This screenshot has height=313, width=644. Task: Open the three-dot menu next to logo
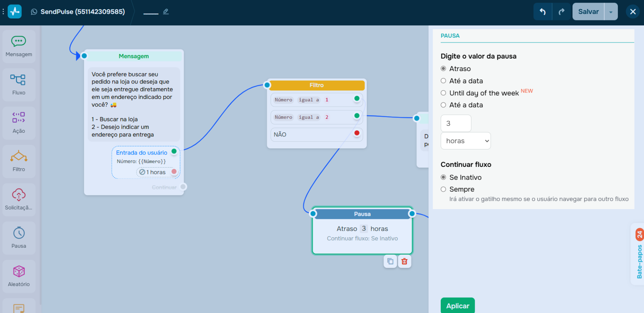click(3, 12)
